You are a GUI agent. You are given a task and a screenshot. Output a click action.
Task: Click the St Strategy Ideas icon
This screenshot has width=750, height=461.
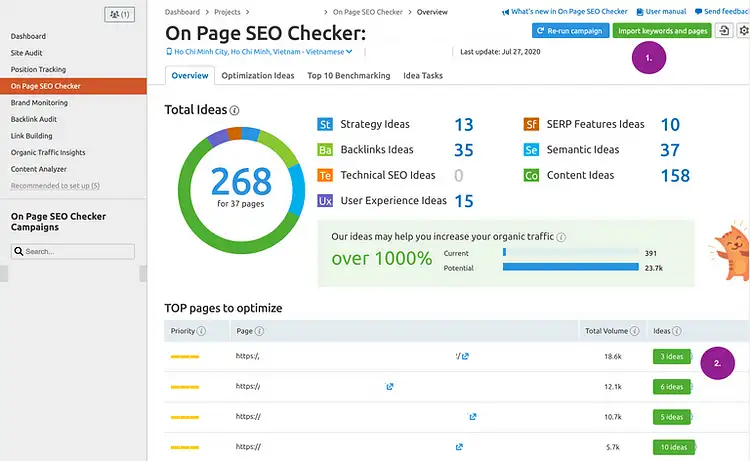(x=325, y=125)
